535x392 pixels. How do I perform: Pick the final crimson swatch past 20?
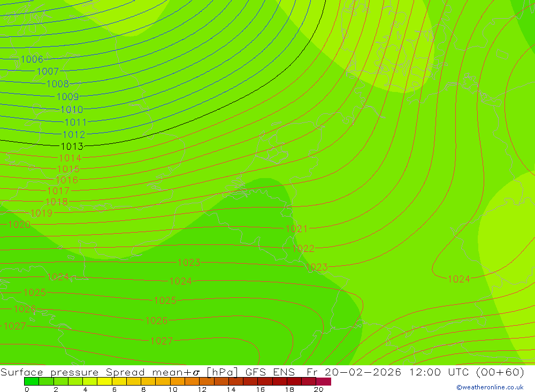point(324,381)
